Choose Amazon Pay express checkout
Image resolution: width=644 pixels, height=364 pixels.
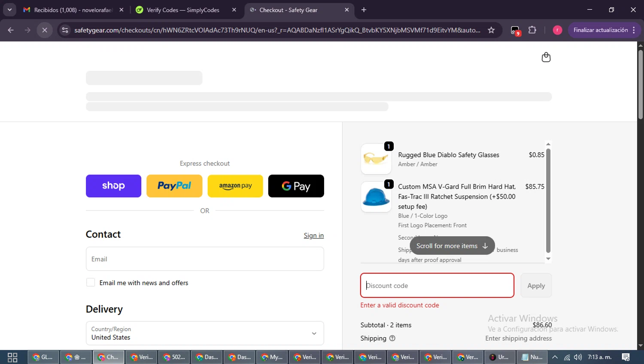(235, 186)
